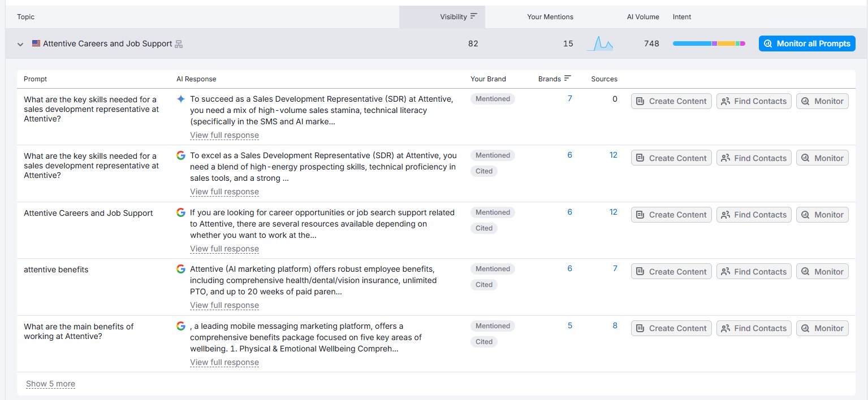Click Show 5 more prompts
Image resolution: width=868 pixels, height=400 pixels.
click(x=50, y=384)
